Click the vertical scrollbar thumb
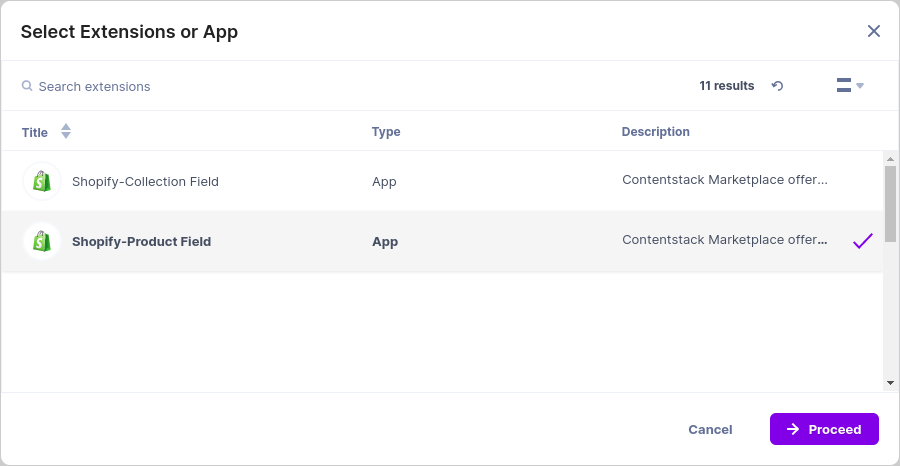 (890, 204)
